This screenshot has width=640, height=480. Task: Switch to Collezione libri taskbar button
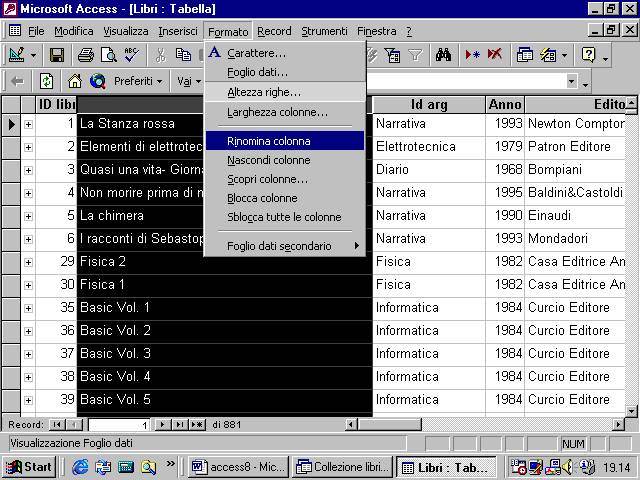(343, 467)
